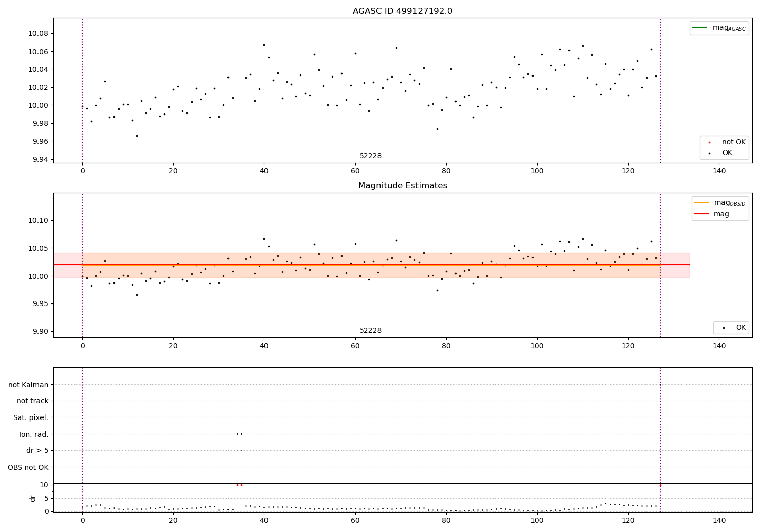Click the x-axis tick '140' in the dr plot

click(719, 521)
